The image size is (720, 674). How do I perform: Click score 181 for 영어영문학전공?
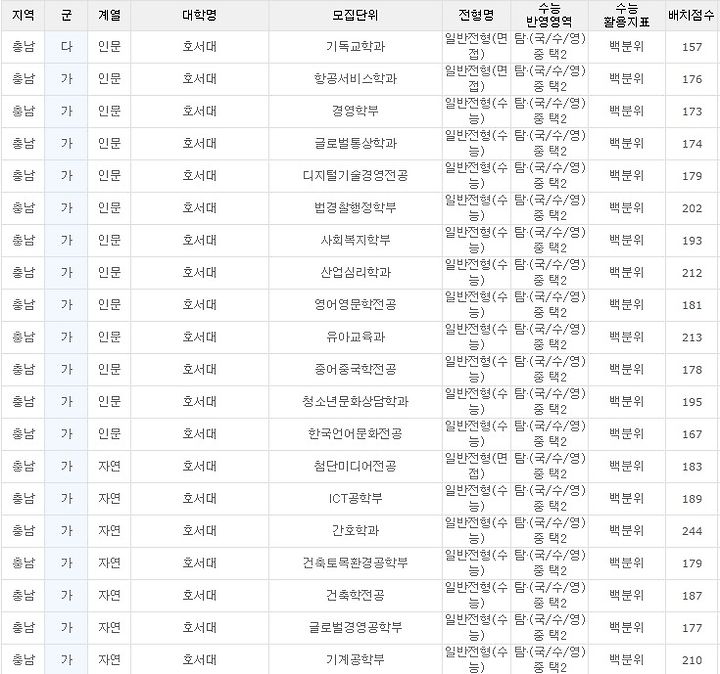[x=692, y=305]
